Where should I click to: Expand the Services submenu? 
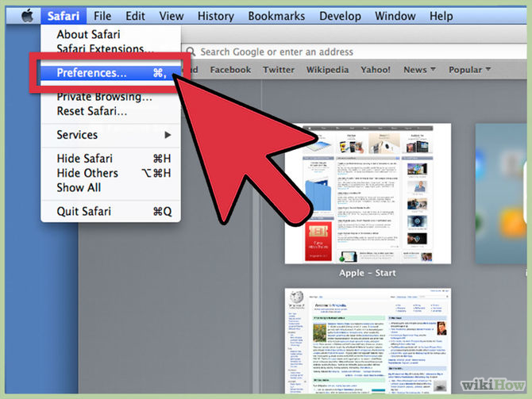point(110,135)
